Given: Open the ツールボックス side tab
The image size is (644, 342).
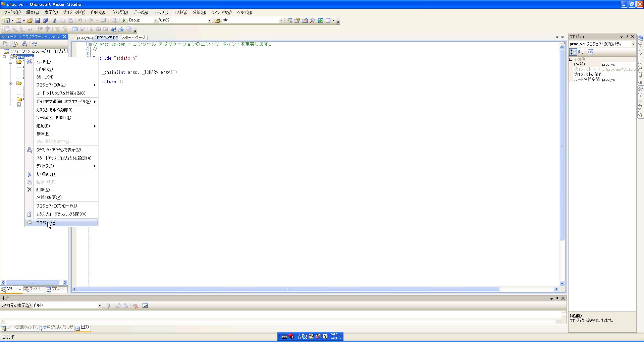Looking at the screenshot, I should (640, 102).
